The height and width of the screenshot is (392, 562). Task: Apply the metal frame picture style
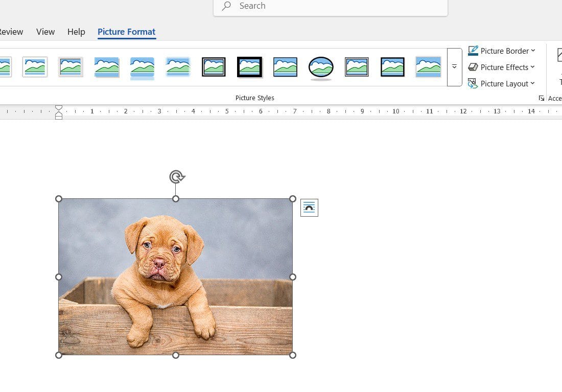70,66
